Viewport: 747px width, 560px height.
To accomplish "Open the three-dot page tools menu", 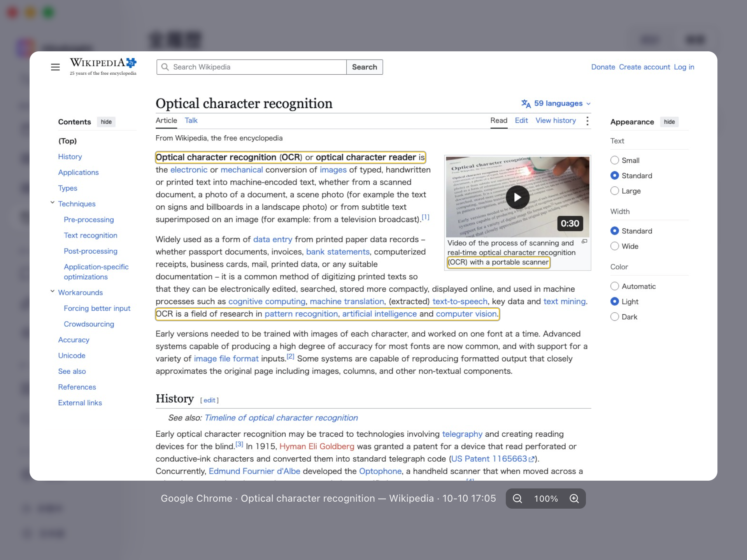I will [587, 121].
